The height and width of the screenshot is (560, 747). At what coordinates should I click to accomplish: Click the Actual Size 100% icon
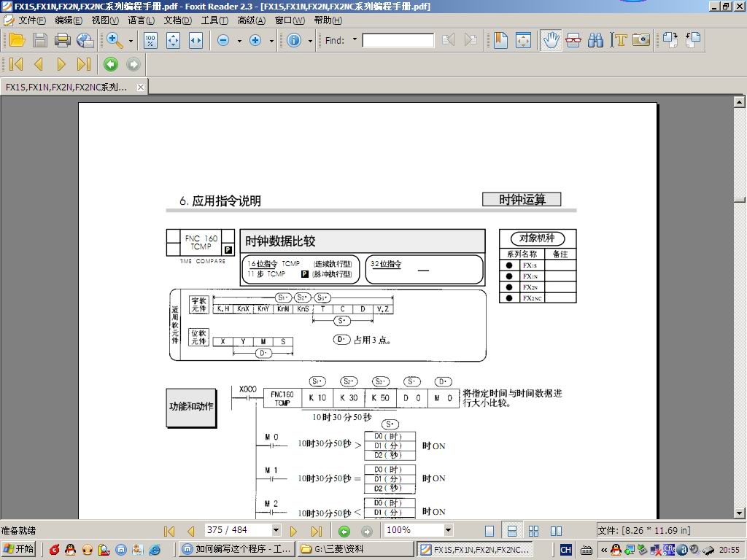click(x=150, y=41)
